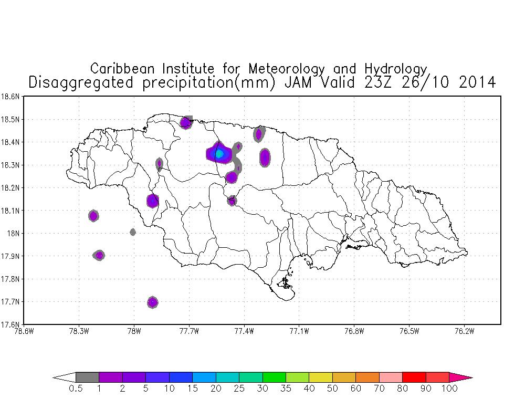Click latitude label "17.6N"
Screen dimensions: 525x420
point(10,324)
